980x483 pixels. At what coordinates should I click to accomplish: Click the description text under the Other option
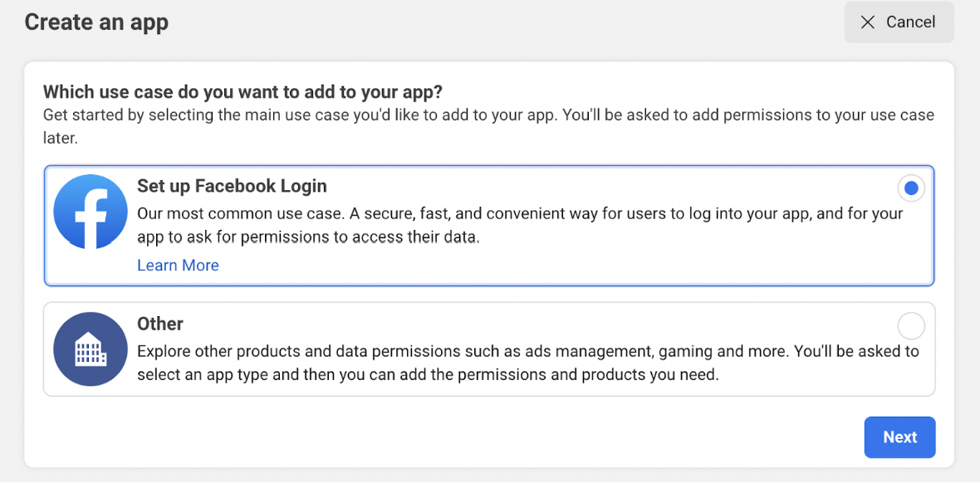click(528, 363)
